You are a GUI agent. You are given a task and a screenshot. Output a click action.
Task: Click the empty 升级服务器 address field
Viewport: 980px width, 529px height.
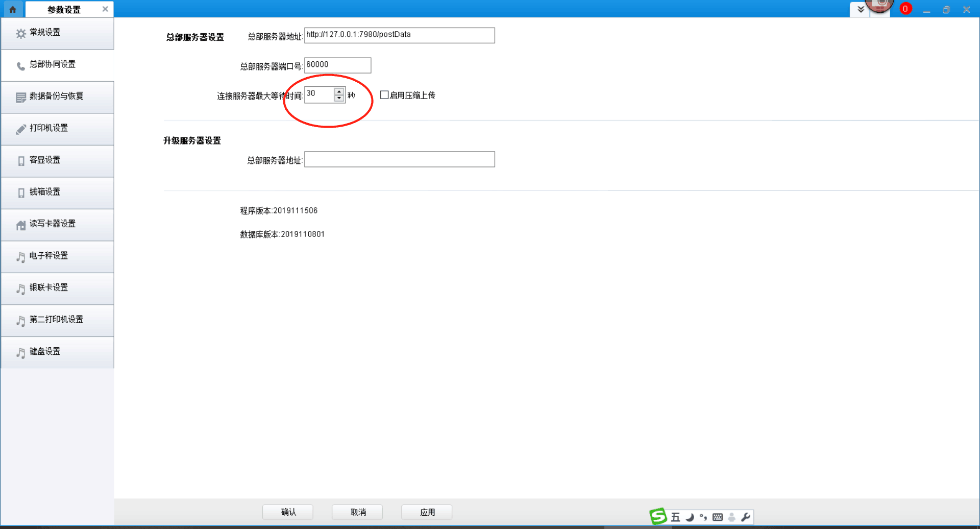click(x=399, y=159)
